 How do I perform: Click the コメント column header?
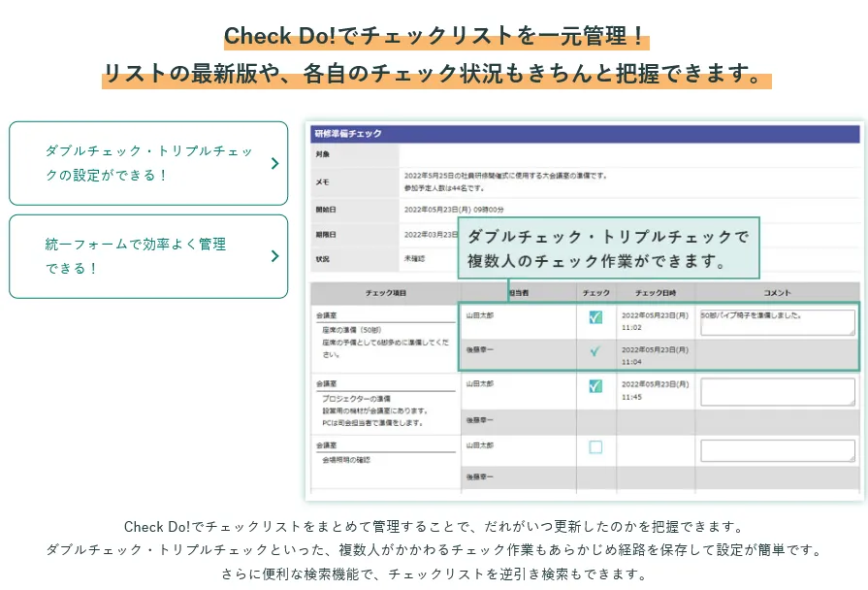coord(777,292)
